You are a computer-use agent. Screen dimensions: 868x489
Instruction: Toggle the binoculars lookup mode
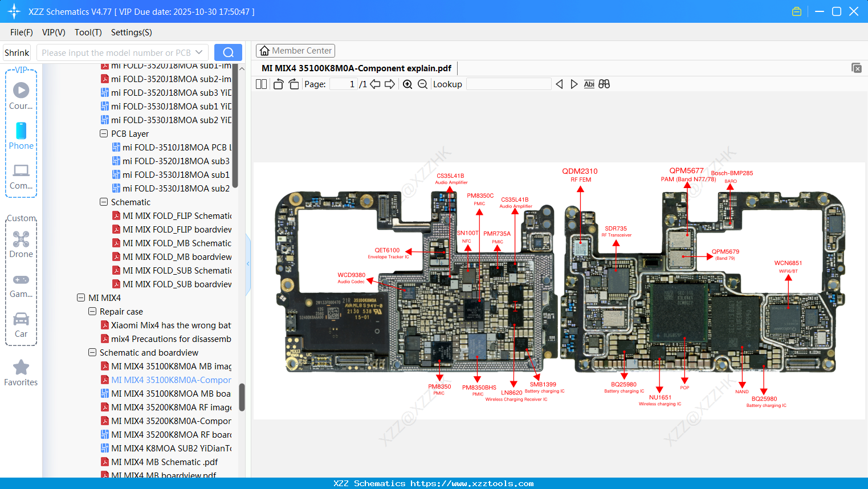(x=604, y=84)
